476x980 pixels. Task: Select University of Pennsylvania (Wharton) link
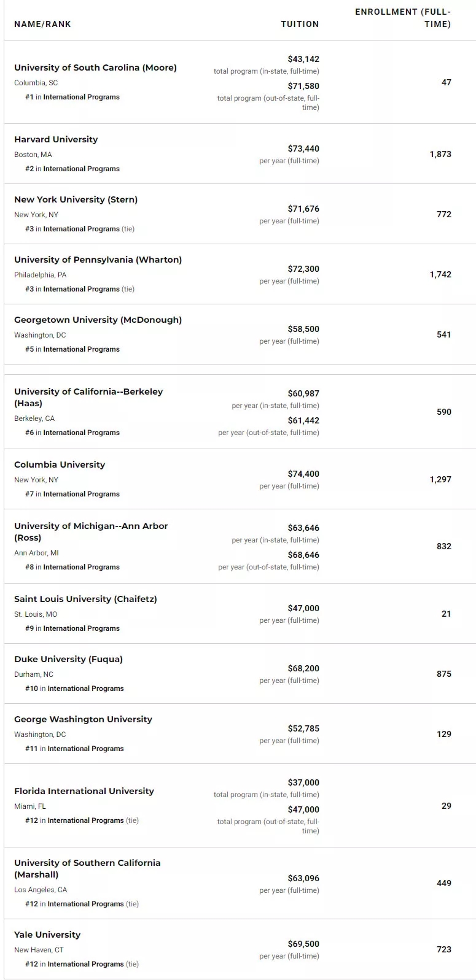98,260
